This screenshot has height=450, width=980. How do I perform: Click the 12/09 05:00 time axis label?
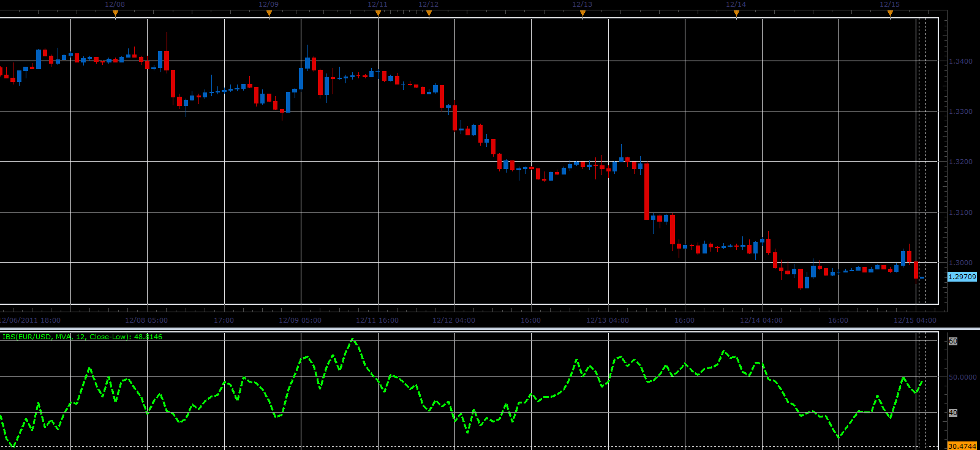coord(300,320)
